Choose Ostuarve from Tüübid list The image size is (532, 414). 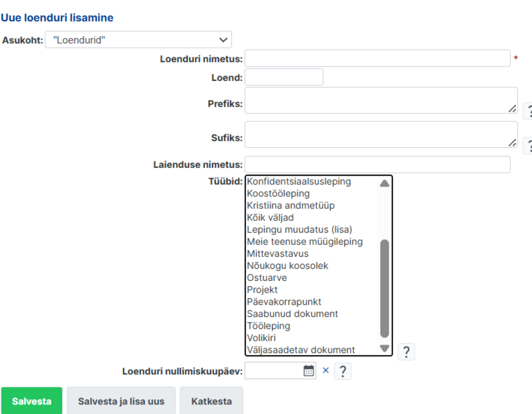267,277
